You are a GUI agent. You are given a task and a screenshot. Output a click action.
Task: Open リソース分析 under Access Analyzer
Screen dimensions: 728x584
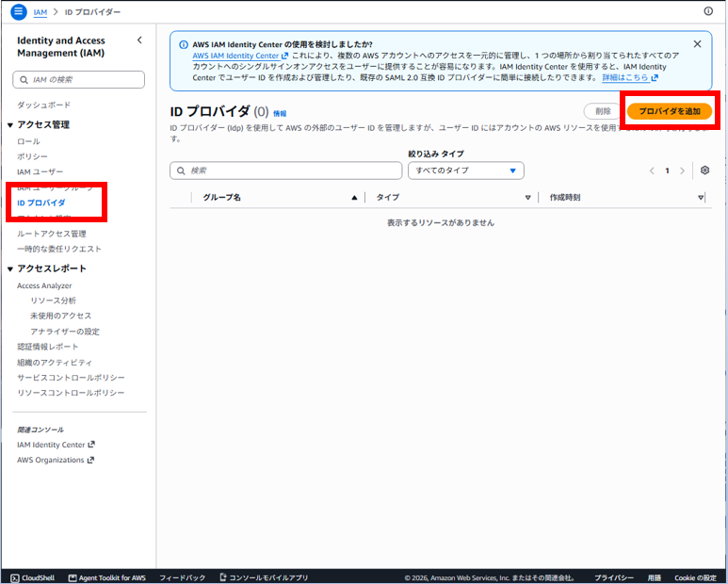[53, 300]
